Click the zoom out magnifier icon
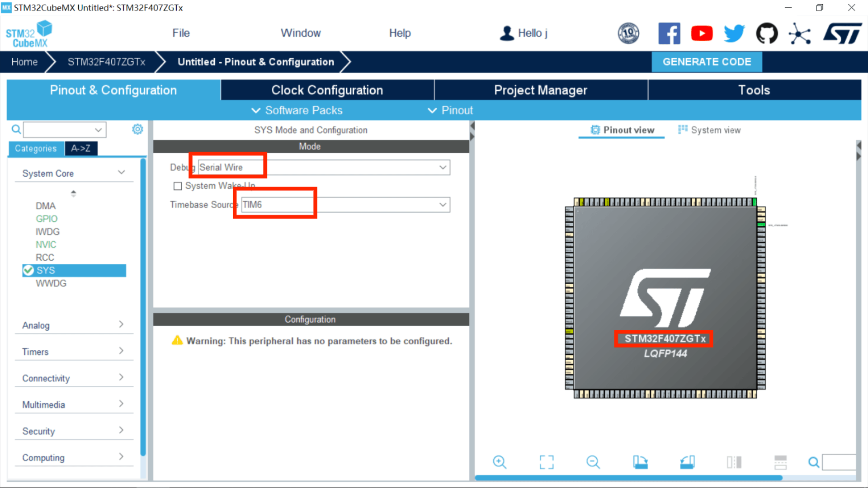Screen dimensions: 868x488 coord(593,462)
